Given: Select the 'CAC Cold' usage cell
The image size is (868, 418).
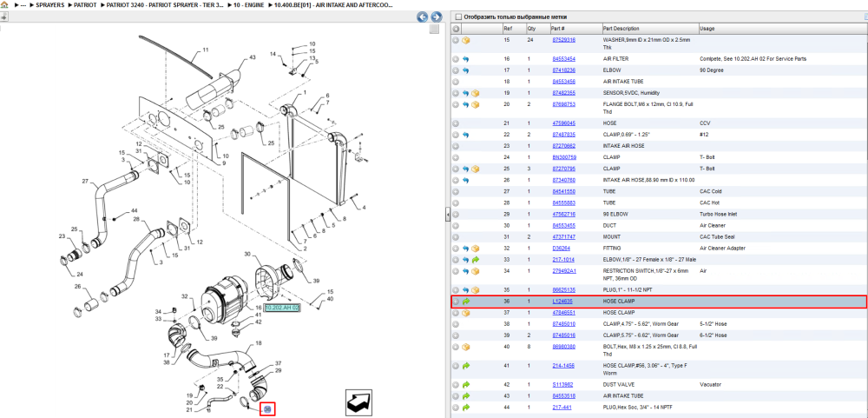Looking at the screenshot, I should tap(711, 191).
